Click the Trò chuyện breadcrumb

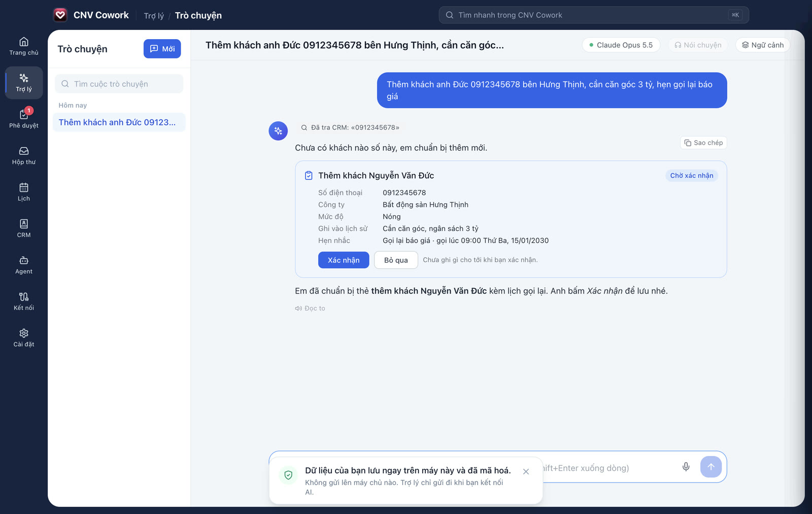point(198,16)
